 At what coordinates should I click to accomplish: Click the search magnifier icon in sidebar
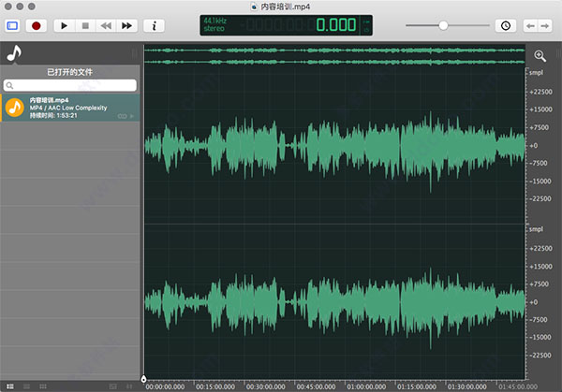click(x=9, y=85)
